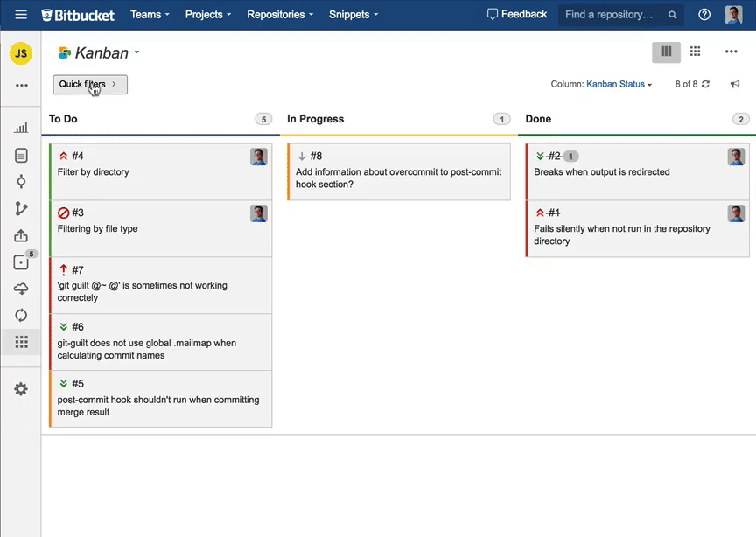Go to the Bitbucket home logo
The height and width of the screenshot is (537, 756).
[x=78, y=15]
